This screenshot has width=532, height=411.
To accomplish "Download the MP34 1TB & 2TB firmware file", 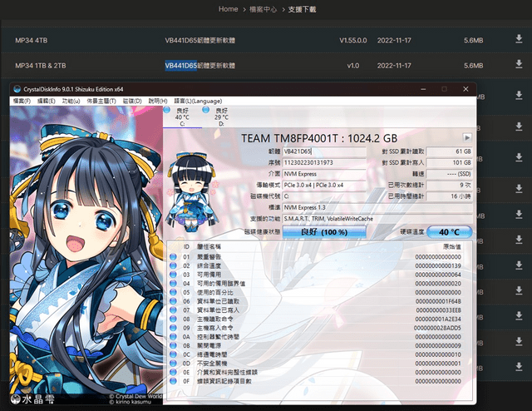I will 519,64.
